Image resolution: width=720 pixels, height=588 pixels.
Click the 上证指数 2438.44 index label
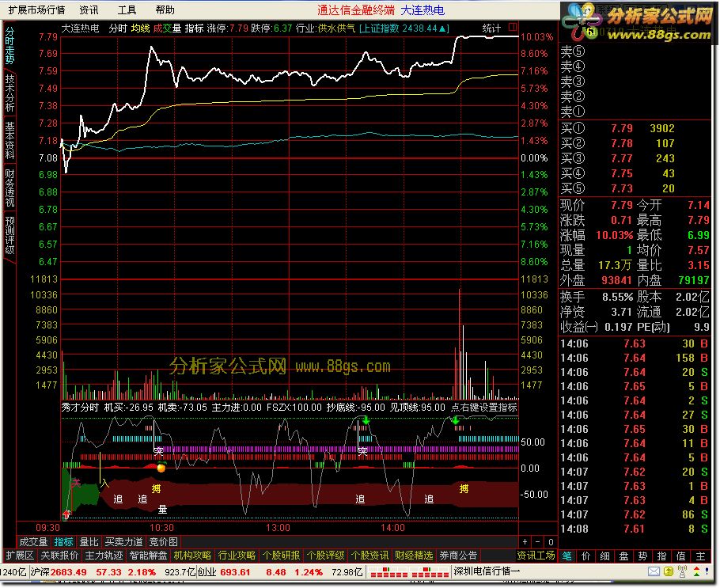pyautogui.click(x=404, y=28)
